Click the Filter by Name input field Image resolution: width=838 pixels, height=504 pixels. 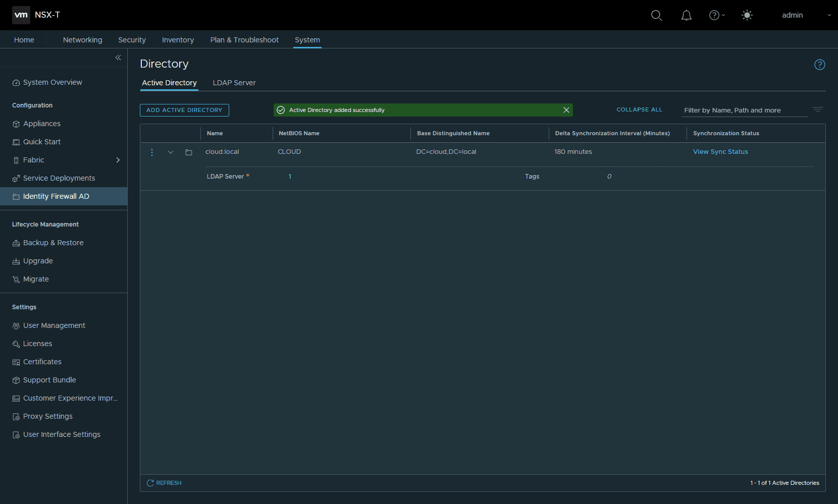[744, 110]
